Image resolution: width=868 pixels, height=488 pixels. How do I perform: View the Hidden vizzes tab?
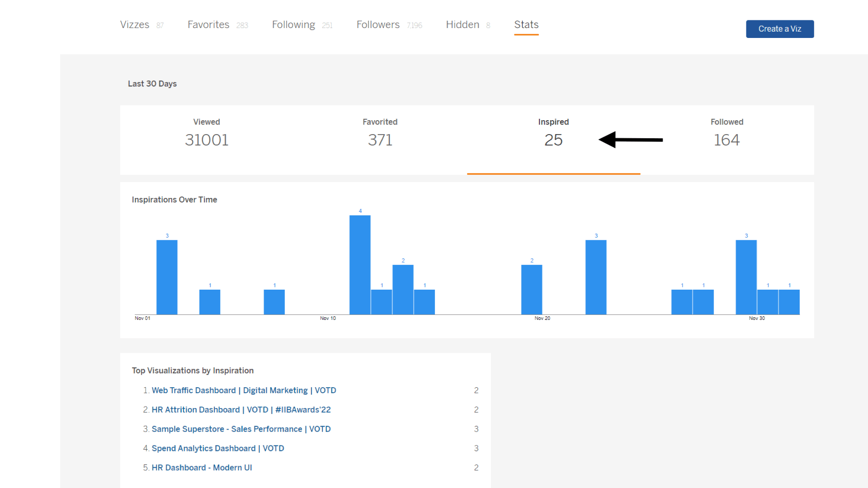[462, 24]
